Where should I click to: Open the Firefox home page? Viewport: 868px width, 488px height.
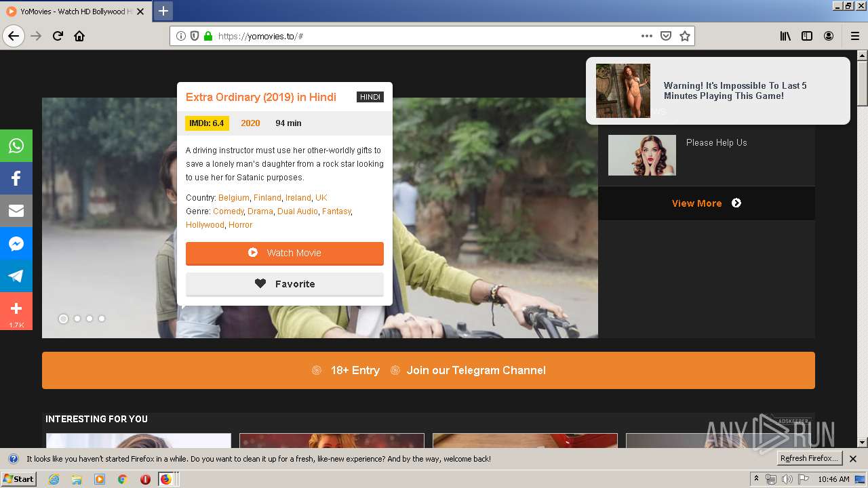[79, 36]
